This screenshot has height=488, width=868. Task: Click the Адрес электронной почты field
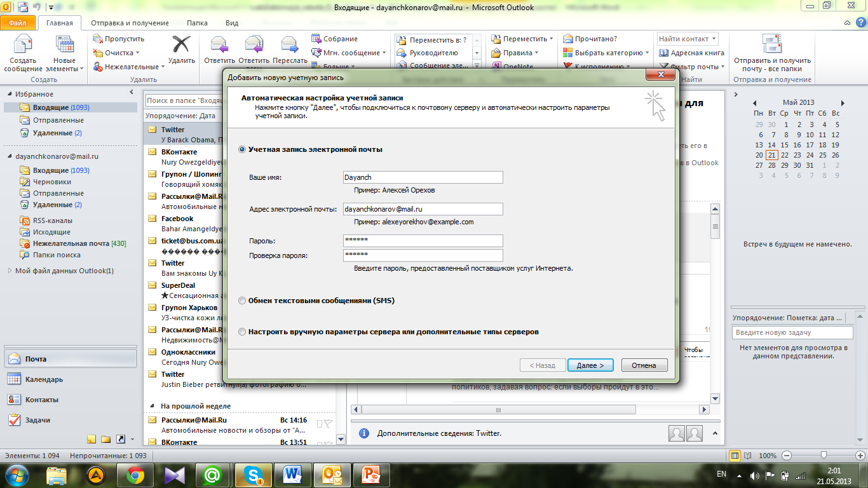[423, 209]
